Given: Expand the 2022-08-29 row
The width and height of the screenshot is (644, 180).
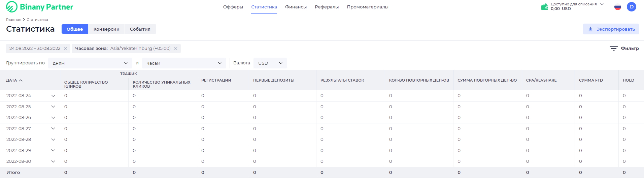Looking at the screenshot, I should (53, 150).
